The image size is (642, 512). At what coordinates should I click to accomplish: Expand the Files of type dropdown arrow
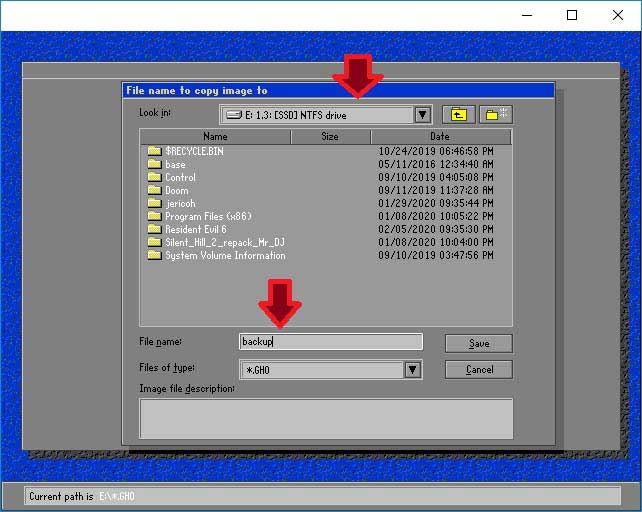(412, 369)
